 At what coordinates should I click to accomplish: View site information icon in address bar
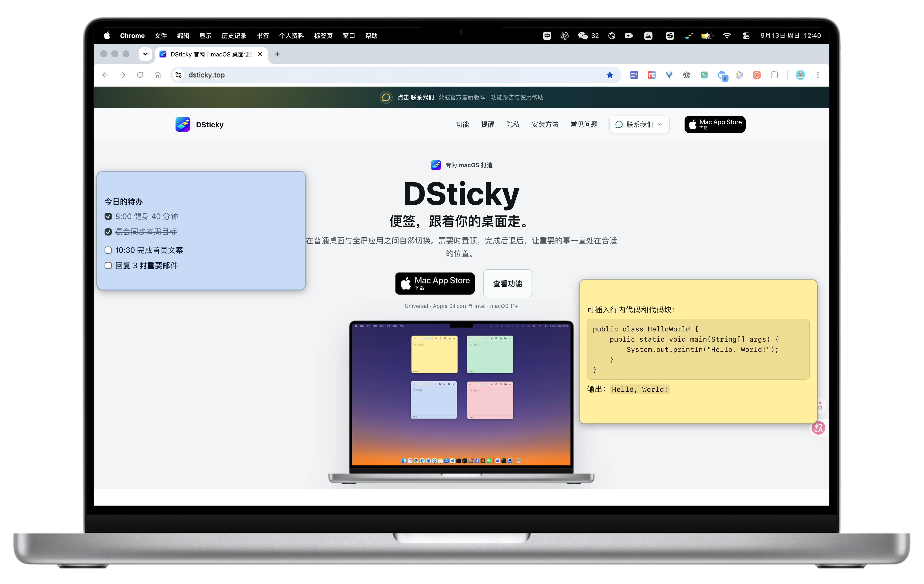[178, 75]
